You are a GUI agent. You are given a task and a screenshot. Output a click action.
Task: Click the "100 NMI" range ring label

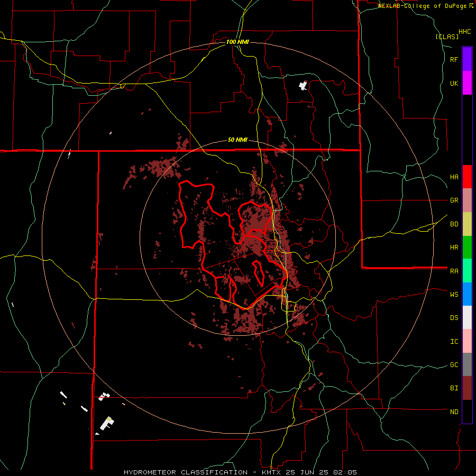(x=237, y=42)
